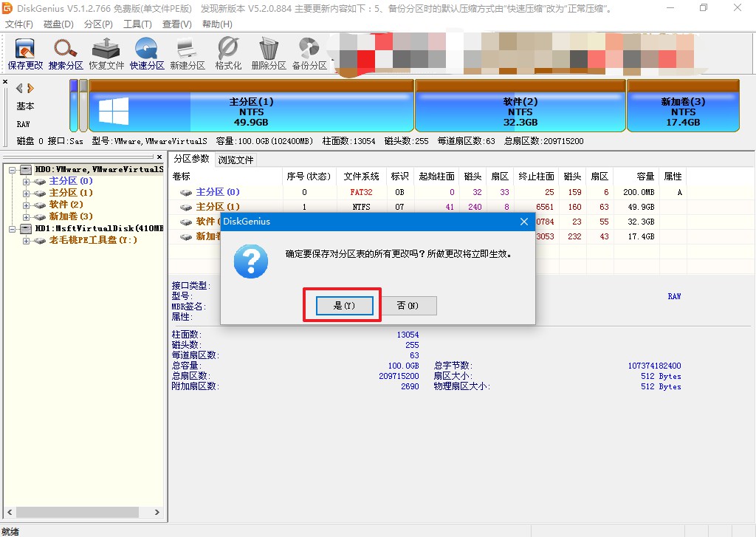Click the 容量 column header
Viewport: 756px width, 537px height.
(636, 176)
